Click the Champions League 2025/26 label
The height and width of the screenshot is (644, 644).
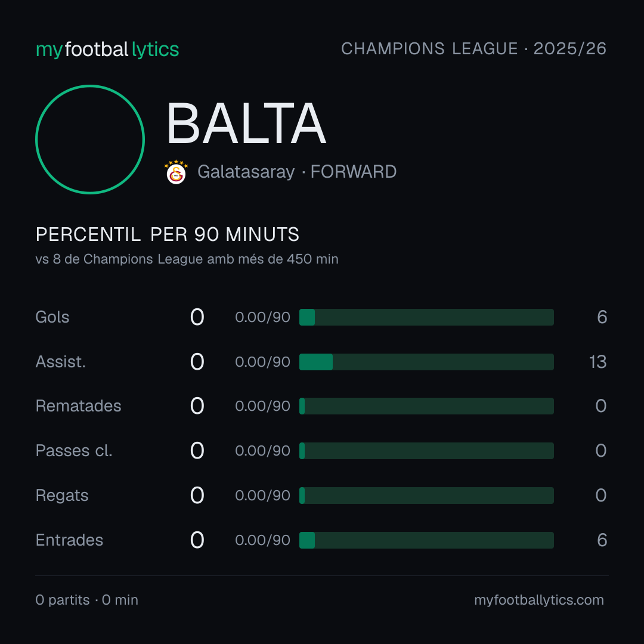pyautogui.click(x=473, y=49)
